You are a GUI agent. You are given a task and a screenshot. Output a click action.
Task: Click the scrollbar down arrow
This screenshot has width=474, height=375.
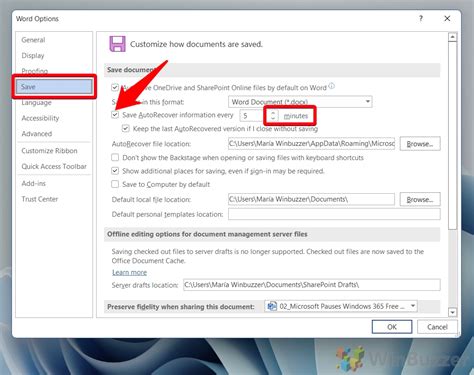click(452, 312)
